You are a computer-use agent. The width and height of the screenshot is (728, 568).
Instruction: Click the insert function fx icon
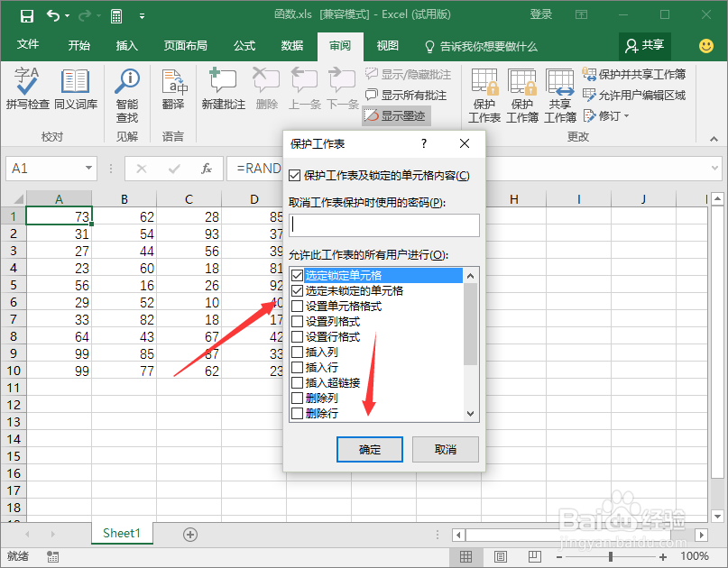207,169
